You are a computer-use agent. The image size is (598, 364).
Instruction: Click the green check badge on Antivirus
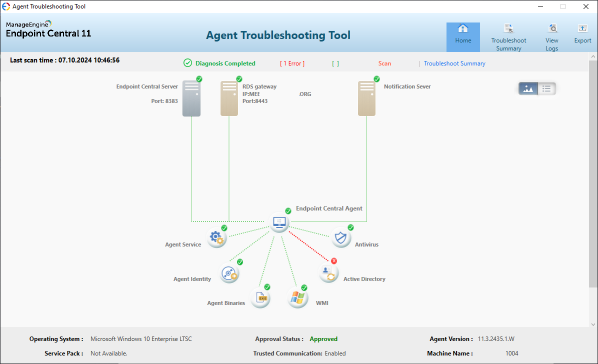pos(350,227)
